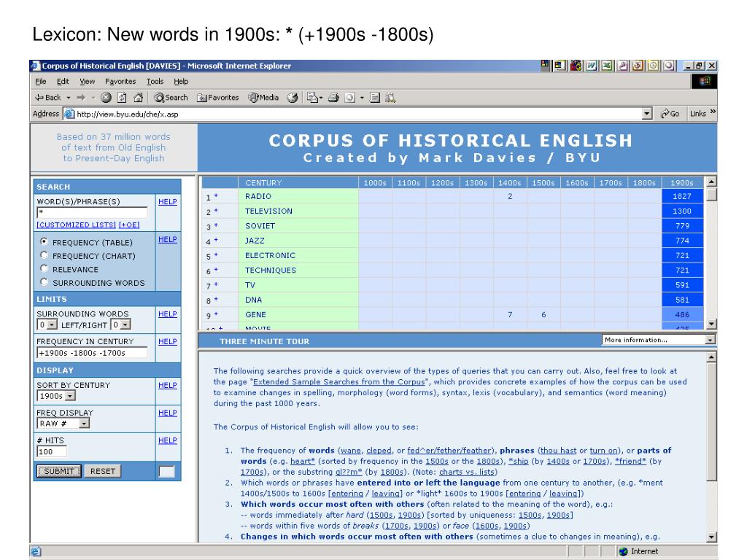The width and height of the screenshot is (747, 560).
Task: Click the key icon in the Office shortcut bar
Action: click(622, 65)
